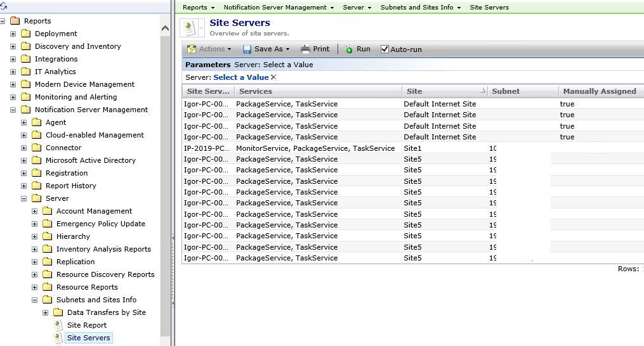
Task: Click the Data Transfers by Site folder icon
Action: point(58,313)
